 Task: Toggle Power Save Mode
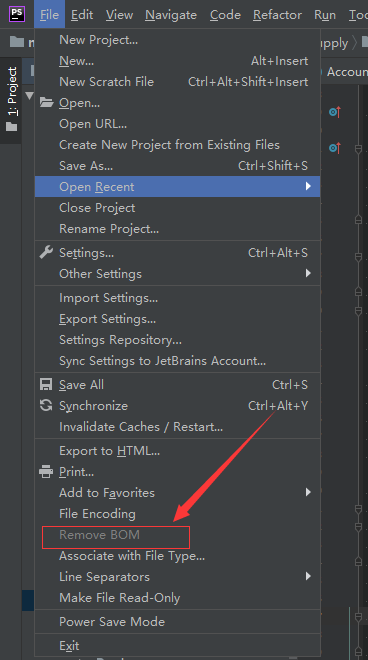click(177, 621)
